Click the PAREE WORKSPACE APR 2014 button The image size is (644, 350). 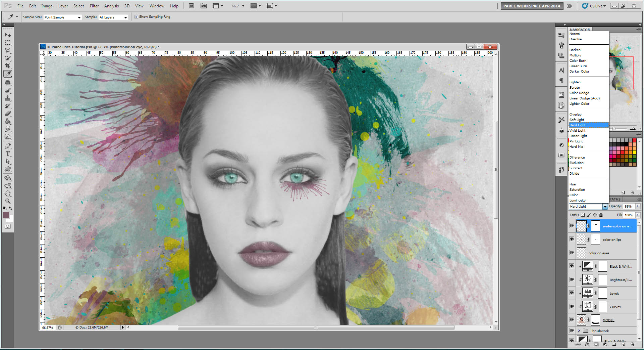click(531, 6)
